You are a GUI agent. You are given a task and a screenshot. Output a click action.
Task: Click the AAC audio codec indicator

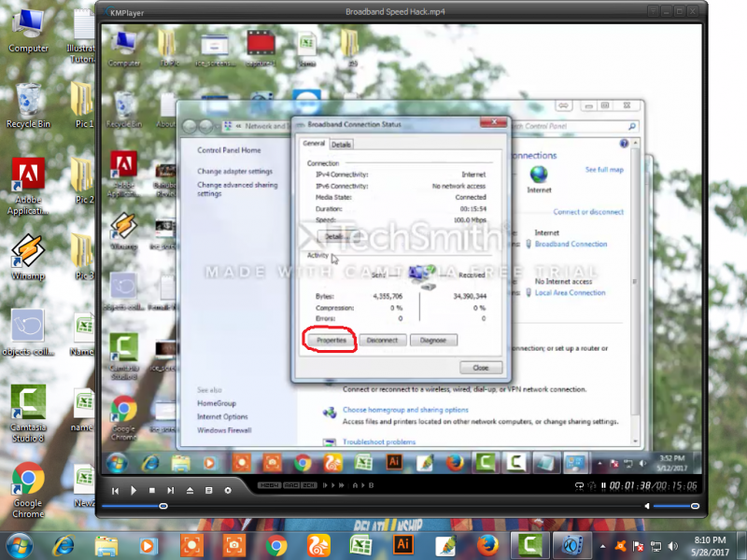point(291,485)
